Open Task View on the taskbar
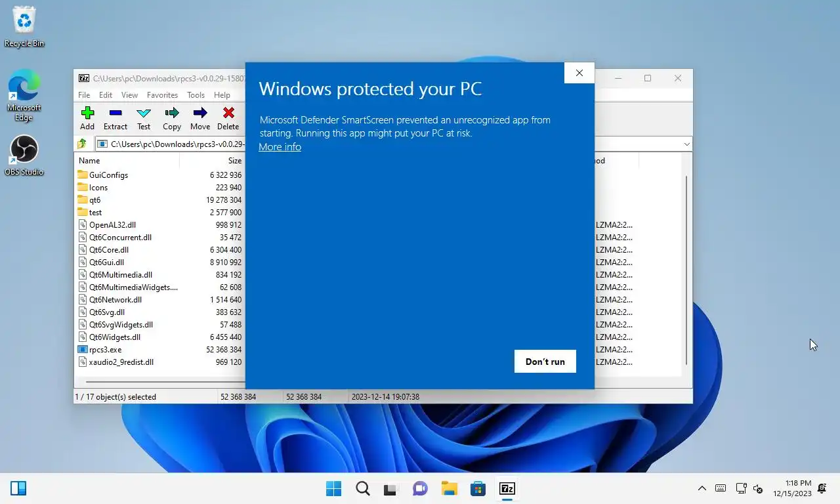Screen dimensions: 840x504 pos(391,488)
